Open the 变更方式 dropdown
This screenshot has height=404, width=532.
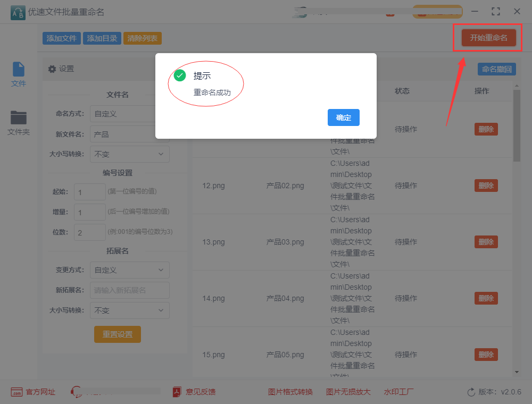tap(130, 270)
